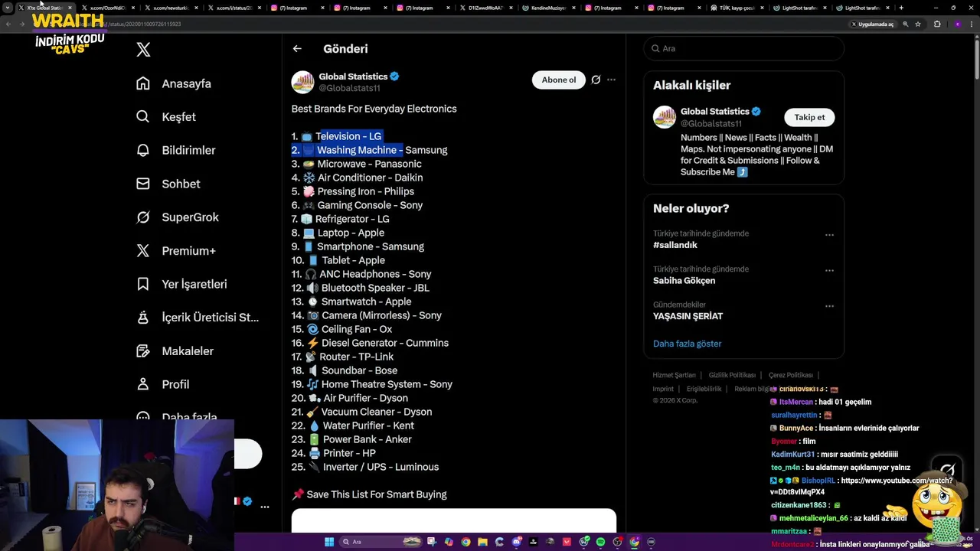The width and height of the screenshot is (980, 551).
Task: Click browser zoom magnifier icon
Action: [906, 24]
